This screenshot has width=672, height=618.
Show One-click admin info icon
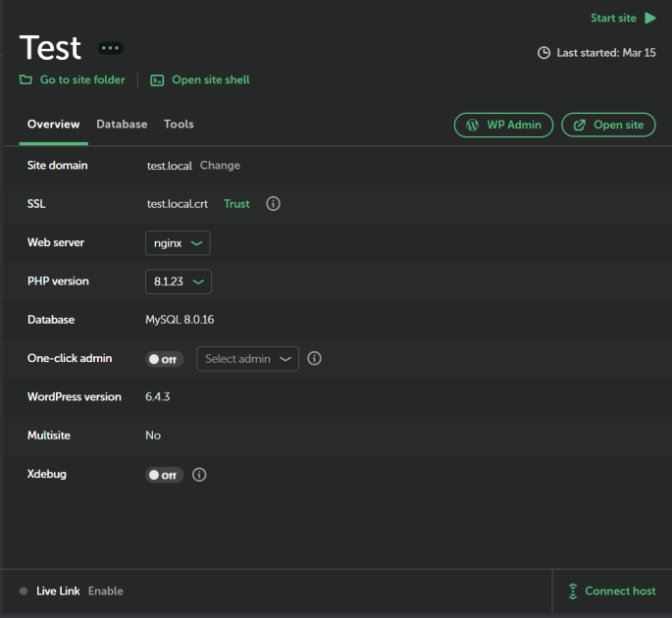click(x=314, y=358)
